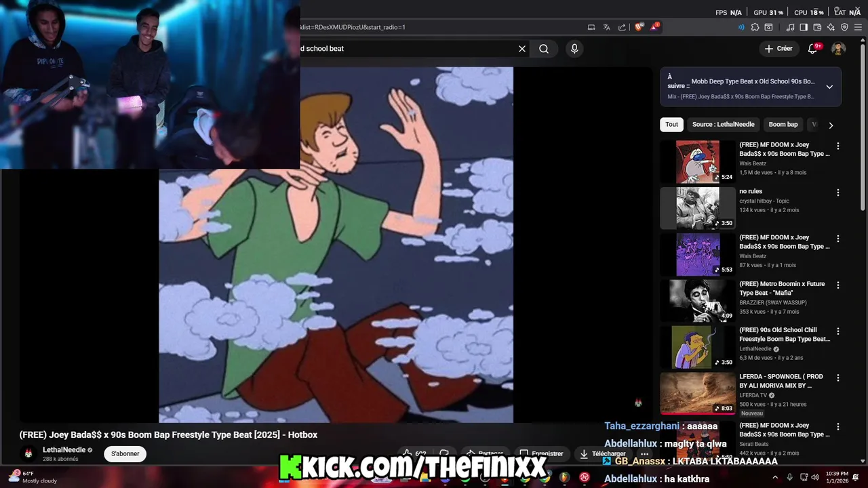Show more filter chips with right arrow
This screenshot has width=868, height=488.
pyautogui.click(x=831, y=125)
